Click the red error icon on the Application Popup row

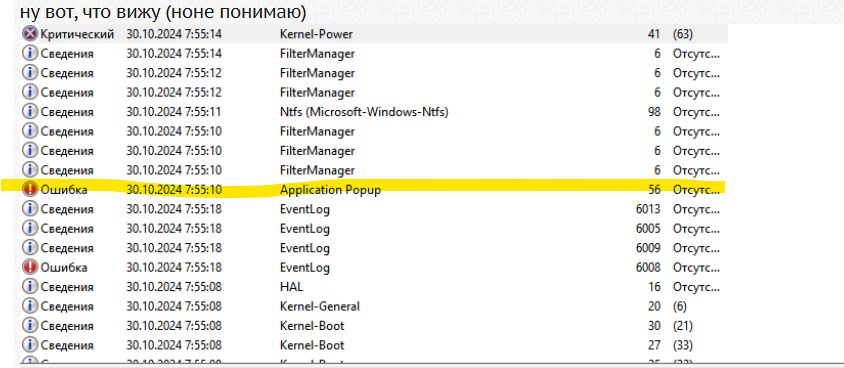pyautogui.click(x=30, y=189)
